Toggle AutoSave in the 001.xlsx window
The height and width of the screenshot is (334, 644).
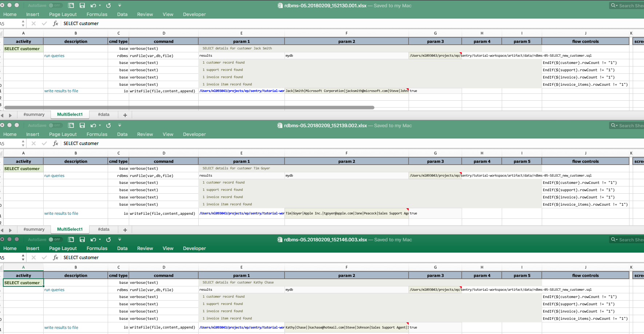click(x=56, y=5)
